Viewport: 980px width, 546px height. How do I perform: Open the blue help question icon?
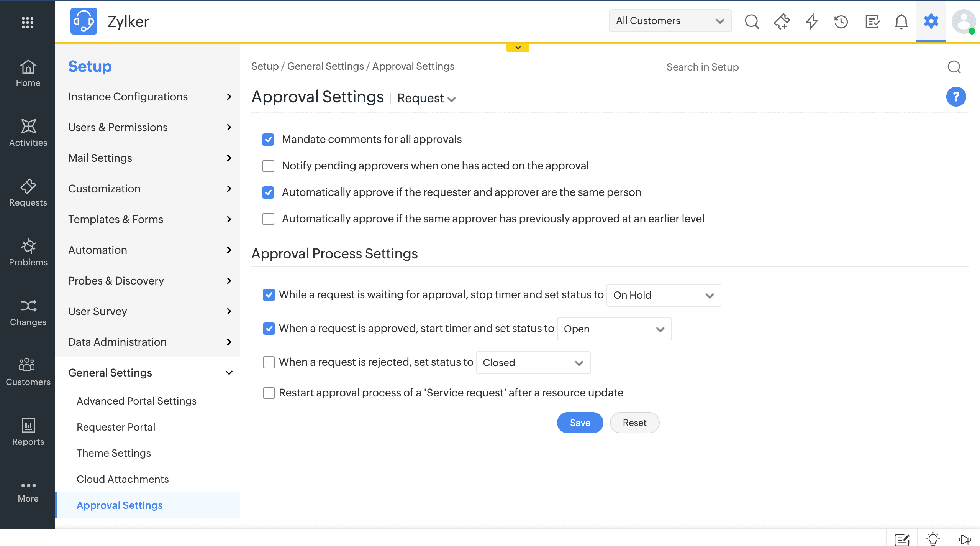(955, 97)
